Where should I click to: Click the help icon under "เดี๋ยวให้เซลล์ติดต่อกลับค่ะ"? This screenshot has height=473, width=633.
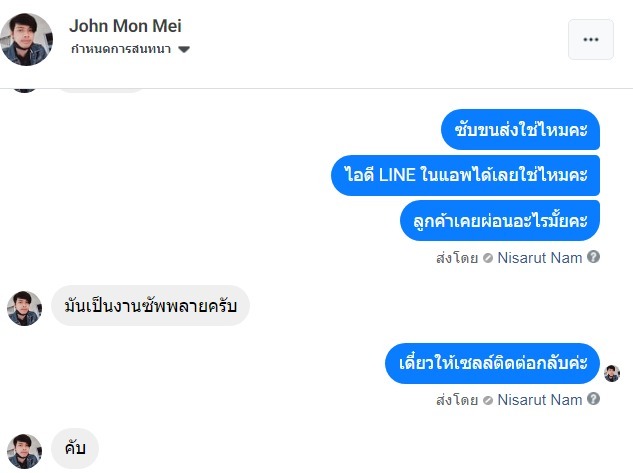(593, 400)
